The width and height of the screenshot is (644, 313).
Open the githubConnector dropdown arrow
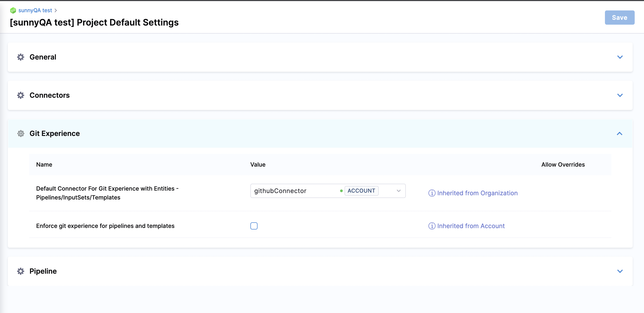[x=398, y=191]
